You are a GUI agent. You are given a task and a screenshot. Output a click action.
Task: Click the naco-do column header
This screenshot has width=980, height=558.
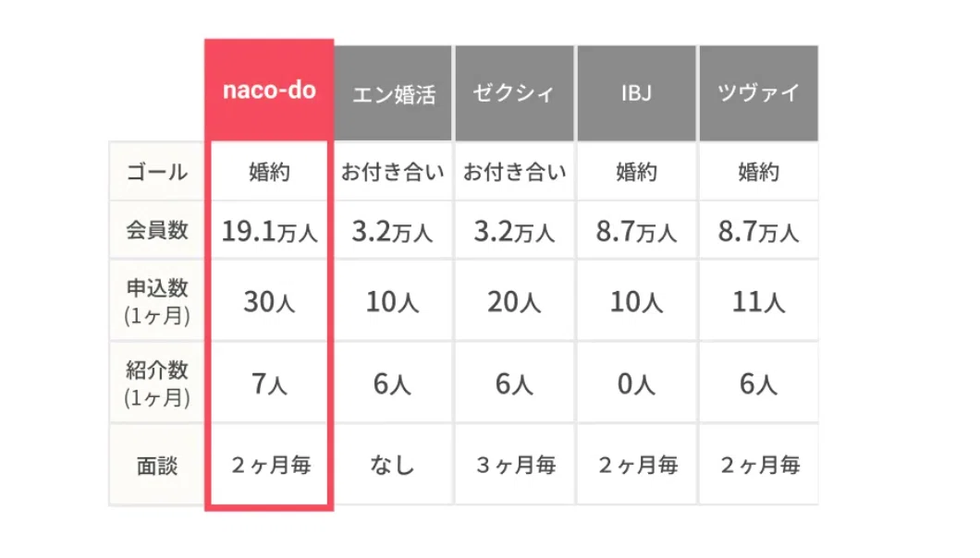click(x=269, y=91)
